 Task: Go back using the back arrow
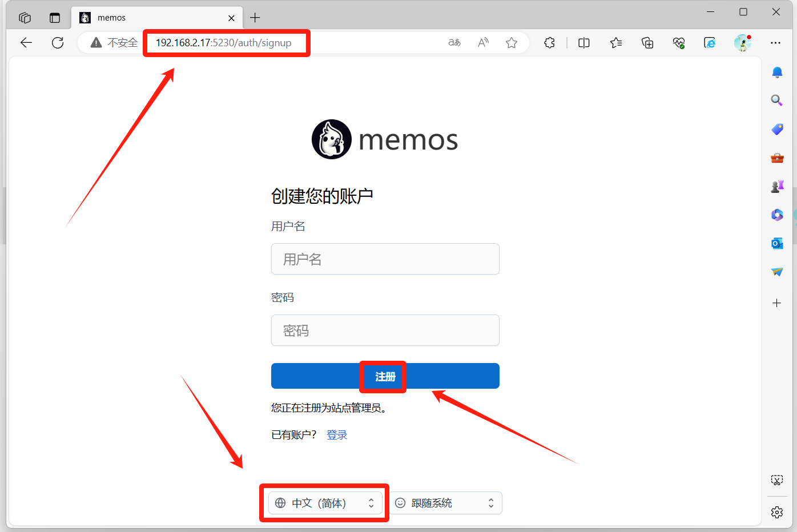click(x=26, y=43)
